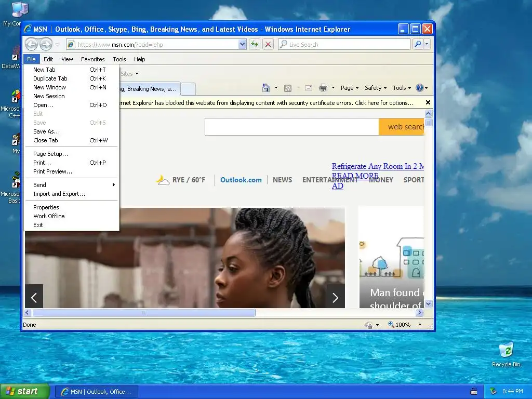Click the new tab button

pyautogui.click(x=188, y=89)
